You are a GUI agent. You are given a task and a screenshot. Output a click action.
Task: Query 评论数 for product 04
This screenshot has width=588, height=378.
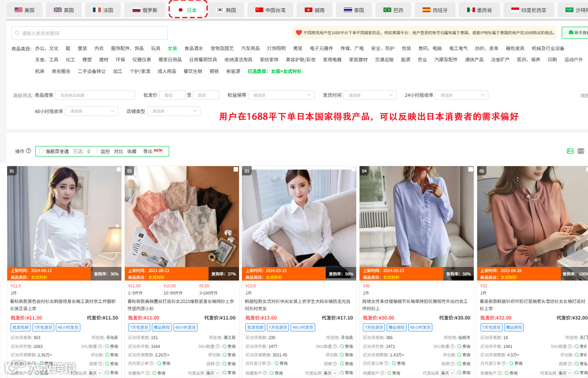464,355
